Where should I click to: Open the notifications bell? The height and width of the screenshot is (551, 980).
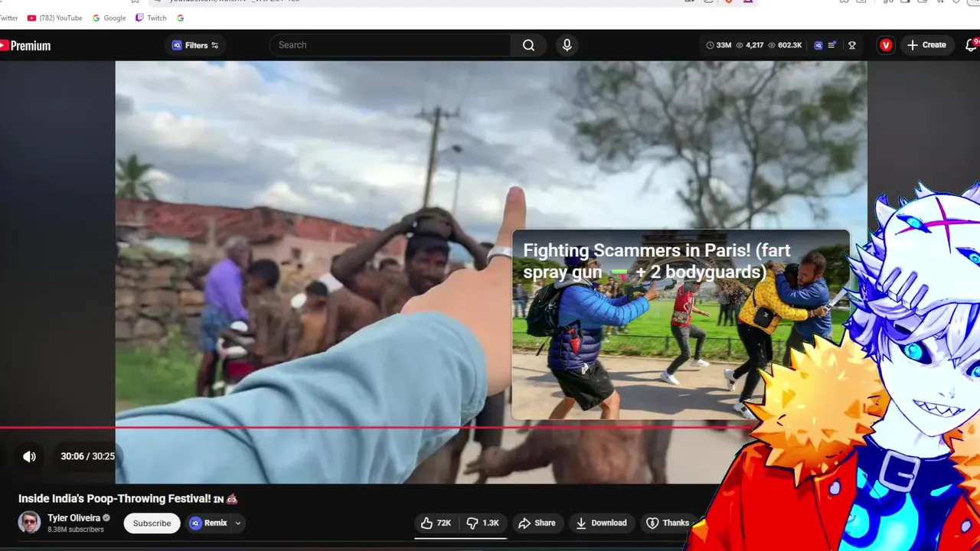972,45
